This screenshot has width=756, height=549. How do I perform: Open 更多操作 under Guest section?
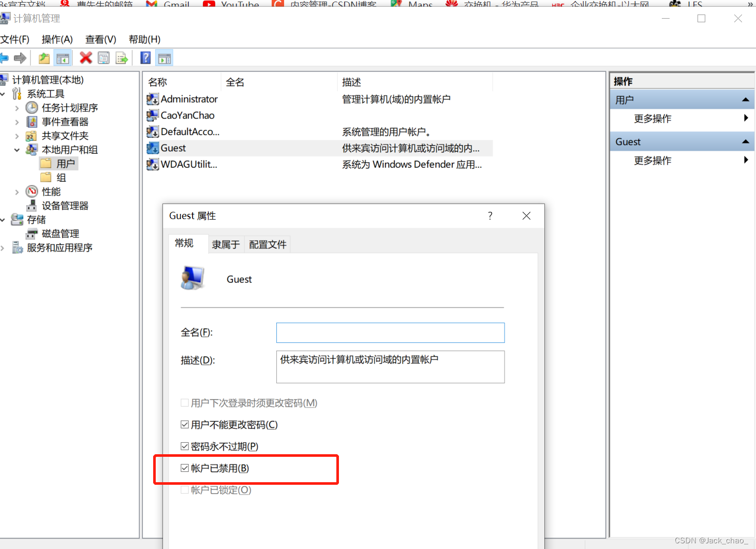682,161
